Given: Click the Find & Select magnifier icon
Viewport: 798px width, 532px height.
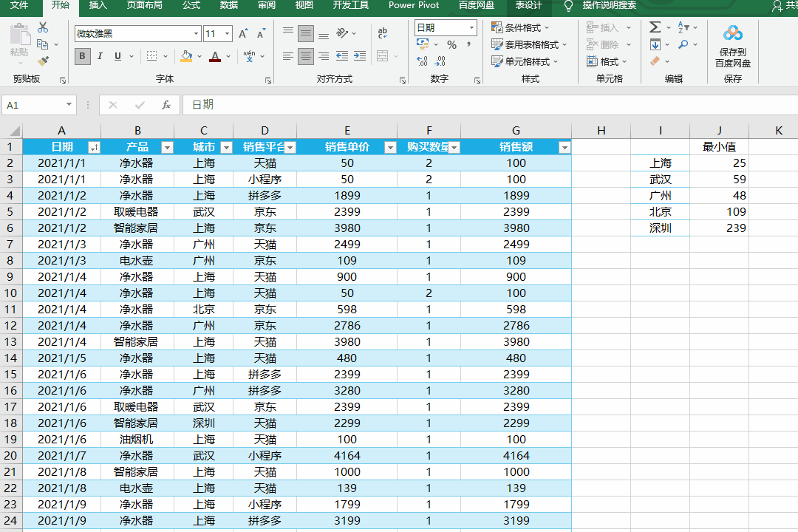Looking at the screenshot, I should [x=683, y=44].
